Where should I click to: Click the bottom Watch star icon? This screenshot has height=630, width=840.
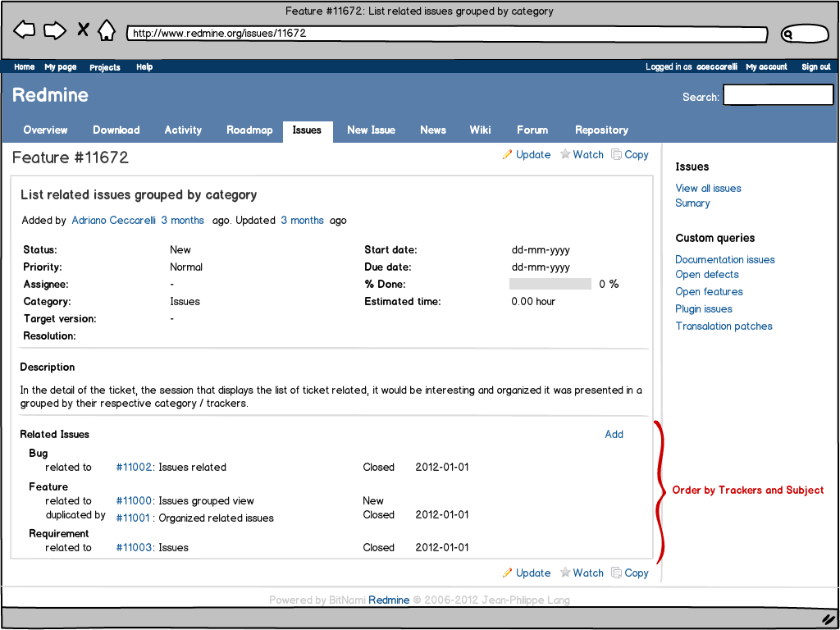(565, 573)
